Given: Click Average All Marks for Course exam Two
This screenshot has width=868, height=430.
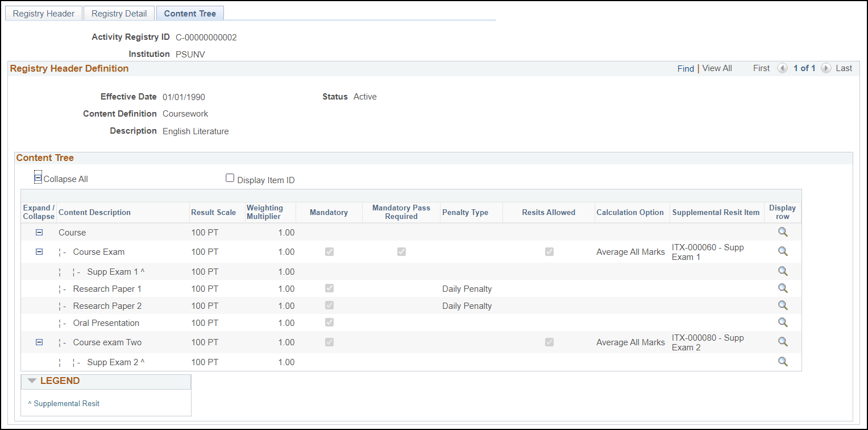Looking at the screenshot, I should pyautogui.click(x=630, y=342).
